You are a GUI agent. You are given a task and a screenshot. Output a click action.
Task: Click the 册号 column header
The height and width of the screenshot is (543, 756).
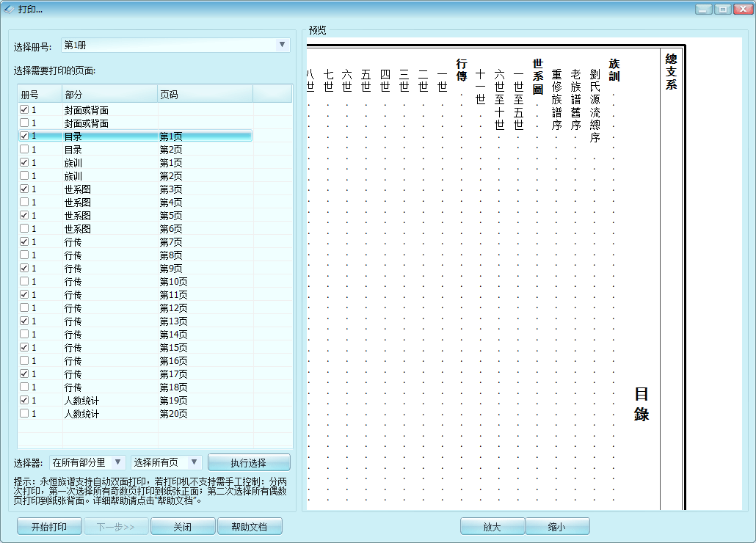(x=40, y=95)
